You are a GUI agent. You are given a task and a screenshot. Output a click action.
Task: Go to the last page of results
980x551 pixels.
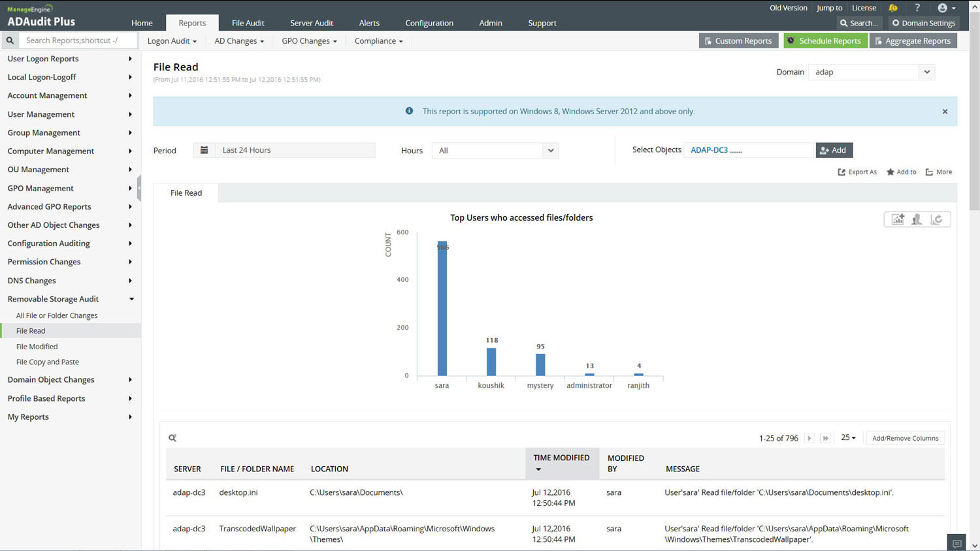[x=826, y=438]
